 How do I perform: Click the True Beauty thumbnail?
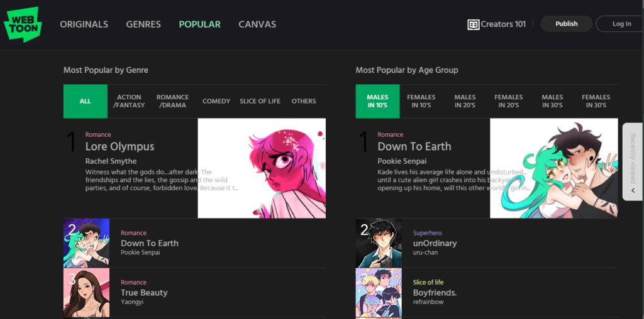click(87, 293)
